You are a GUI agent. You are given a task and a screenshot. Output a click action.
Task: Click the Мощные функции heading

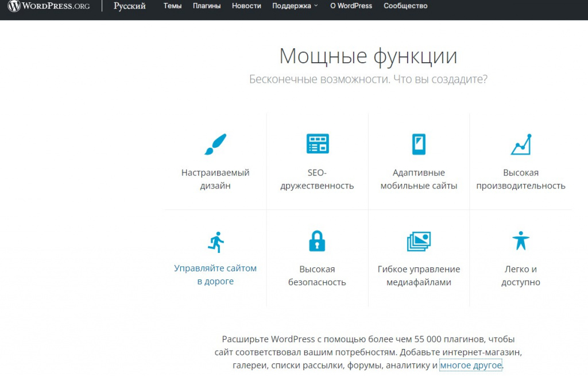(368, 57)
